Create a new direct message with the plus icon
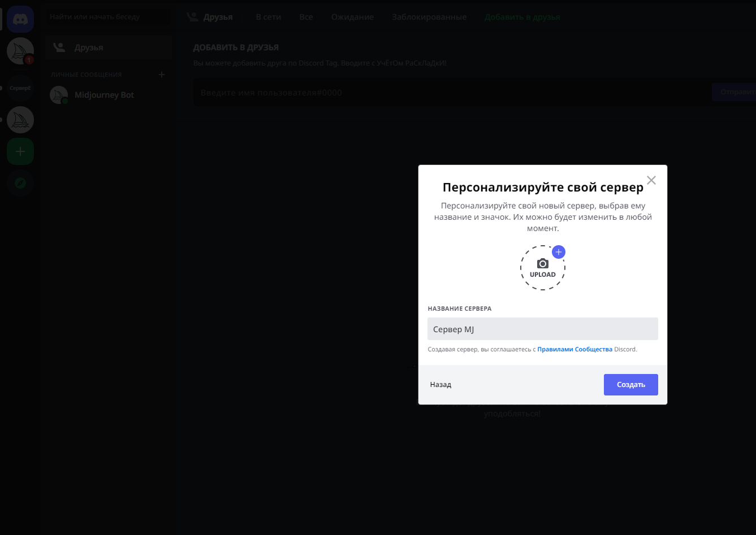The height and width of the screenshot is (535, 756). (x=162, y=75)
